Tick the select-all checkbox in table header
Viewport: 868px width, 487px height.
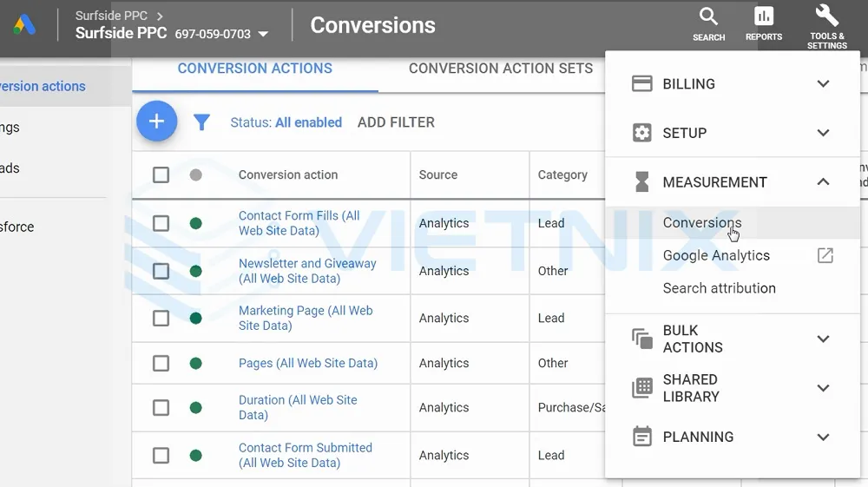(161, 174)
